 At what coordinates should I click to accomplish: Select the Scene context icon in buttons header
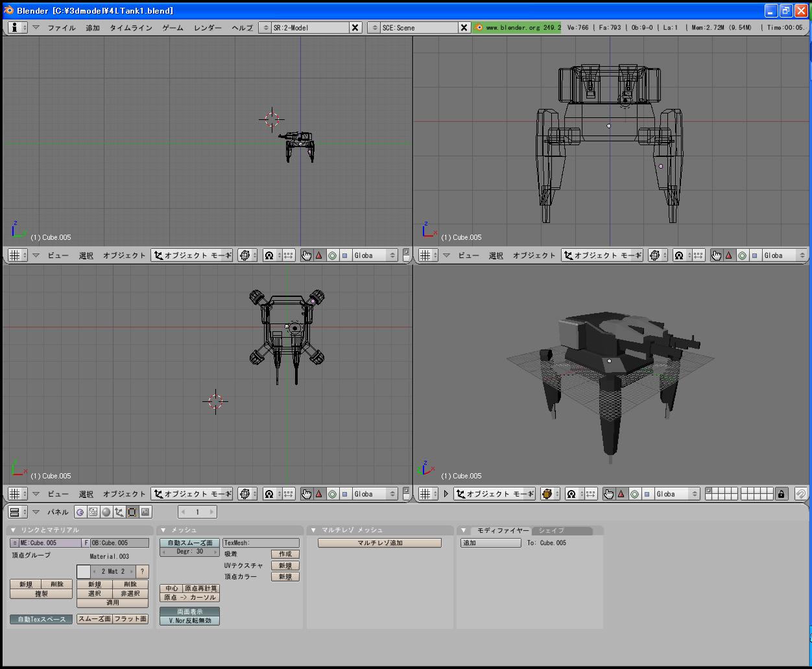coord(145,512)
